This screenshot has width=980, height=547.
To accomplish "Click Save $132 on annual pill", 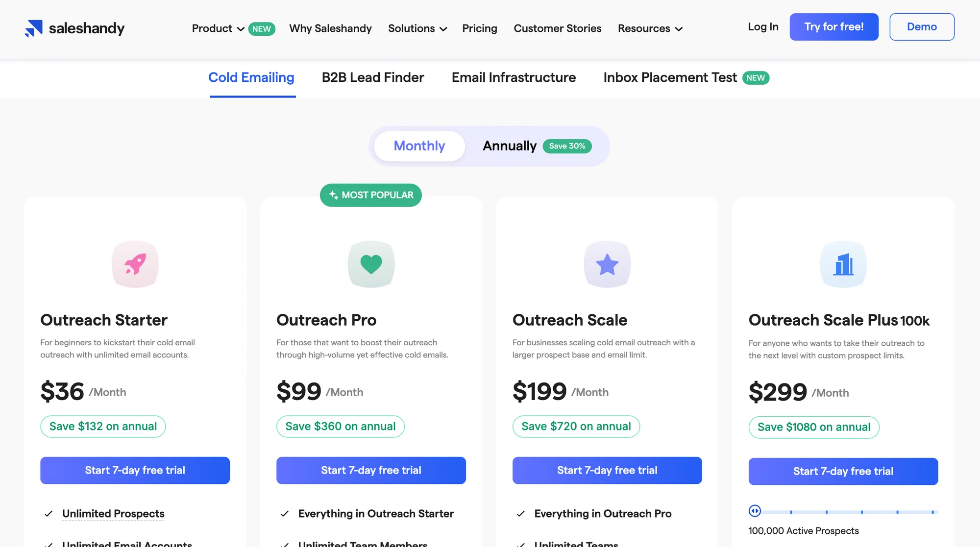I will tap(103, 427).
